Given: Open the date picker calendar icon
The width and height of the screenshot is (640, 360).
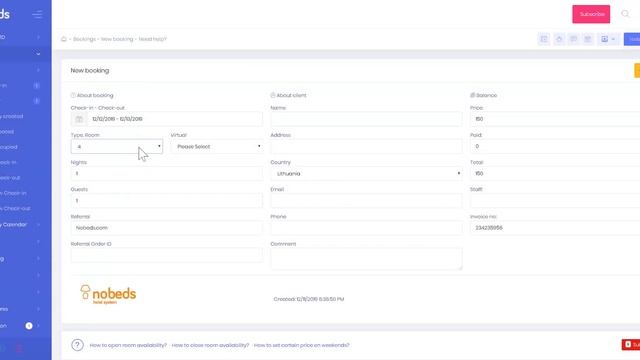Looking at the screenshot, I should (79, 119).
